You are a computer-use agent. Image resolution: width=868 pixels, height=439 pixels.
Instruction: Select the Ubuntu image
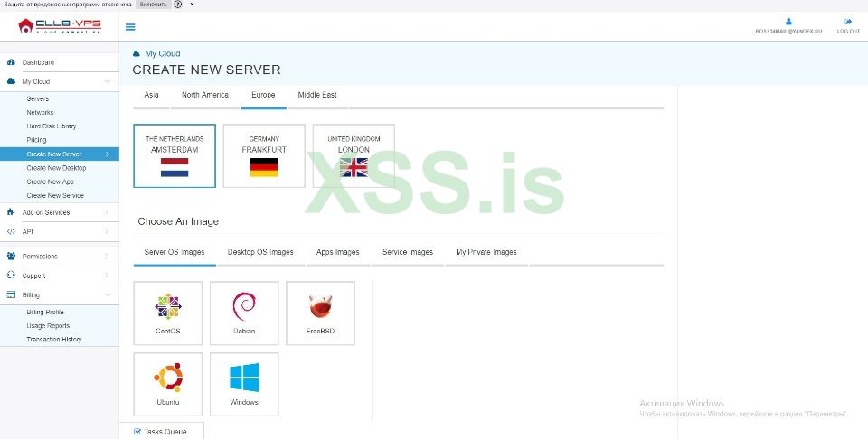[x=168, y=384]
